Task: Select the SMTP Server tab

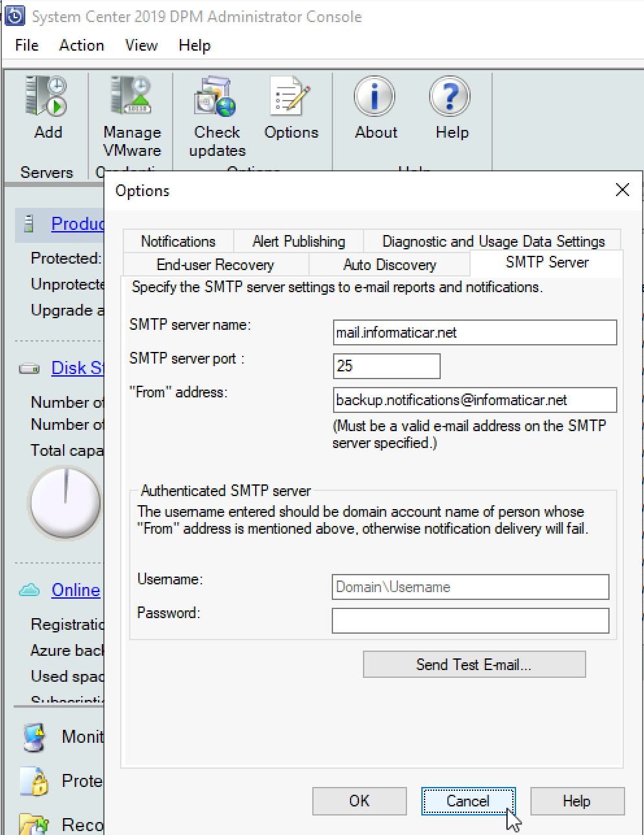Action: [x=547, y=262]
